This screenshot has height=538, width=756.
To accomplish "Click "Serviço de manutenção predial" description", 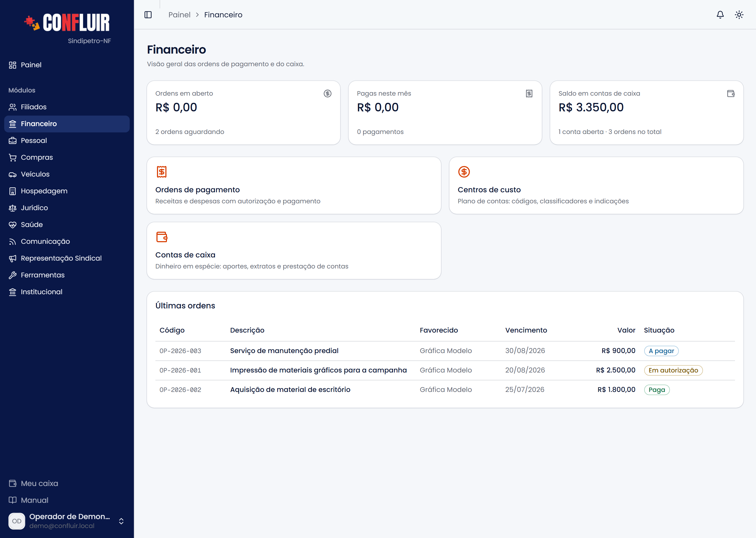I will (284, 351).
